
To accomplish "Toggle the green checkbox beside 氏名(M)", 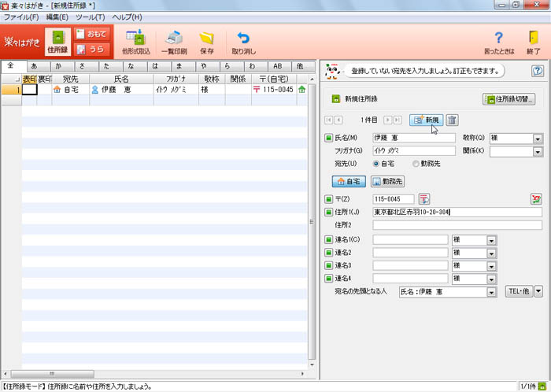I will tap(329, 139).
